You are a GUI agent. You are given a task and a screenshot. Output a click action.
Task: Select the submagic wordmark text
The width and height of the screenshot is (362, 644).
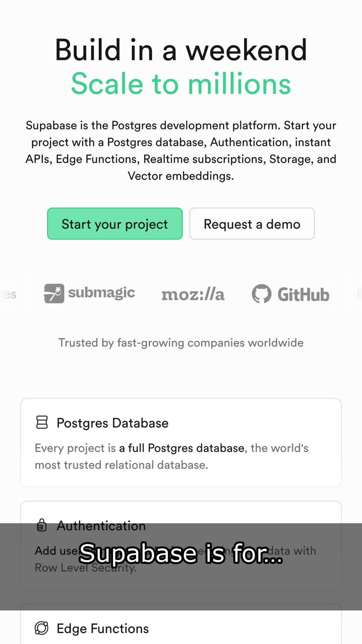click(102, 293)
